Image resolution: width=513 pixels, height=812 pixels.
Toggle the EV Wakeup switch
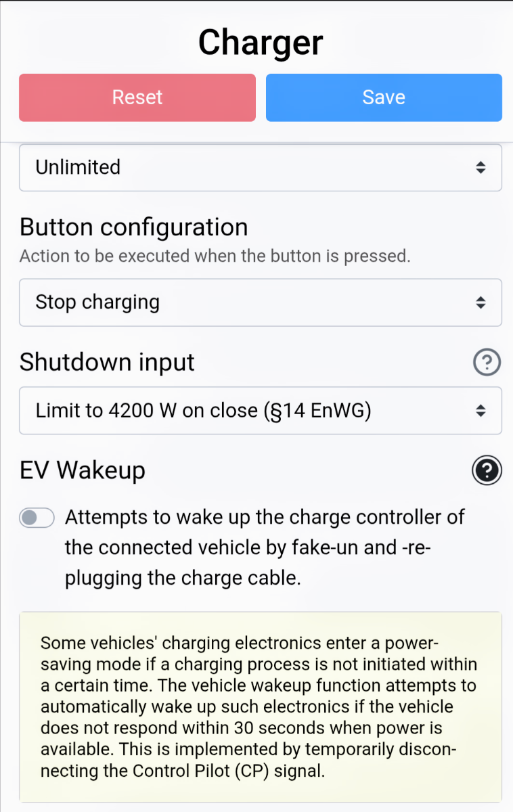coord(37,518)
